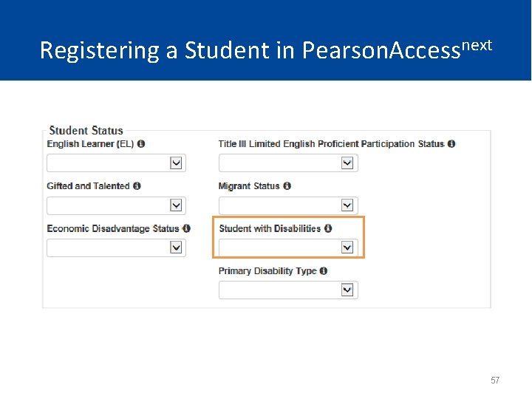The height and width of the screenshot is (399, 532).
Task: Open the Gifted and Talented dropdown arrow
Action: [x=176, y=205]
